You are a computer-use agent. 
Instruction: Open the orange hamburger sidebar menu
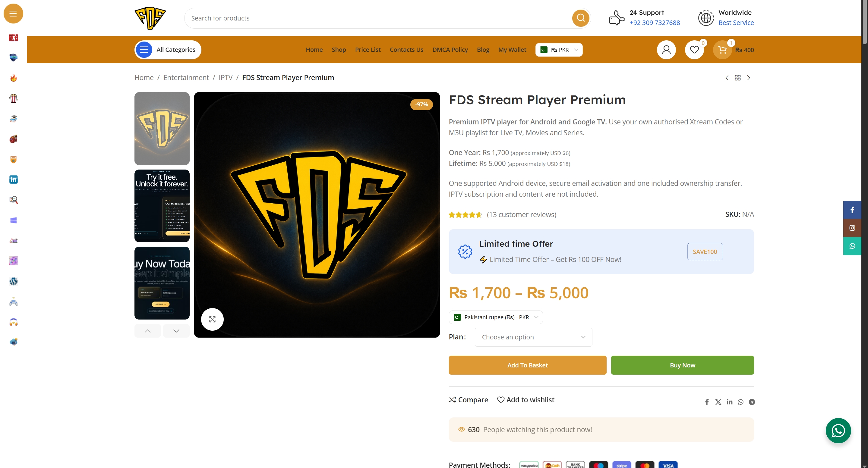click(x=13, y=14)
